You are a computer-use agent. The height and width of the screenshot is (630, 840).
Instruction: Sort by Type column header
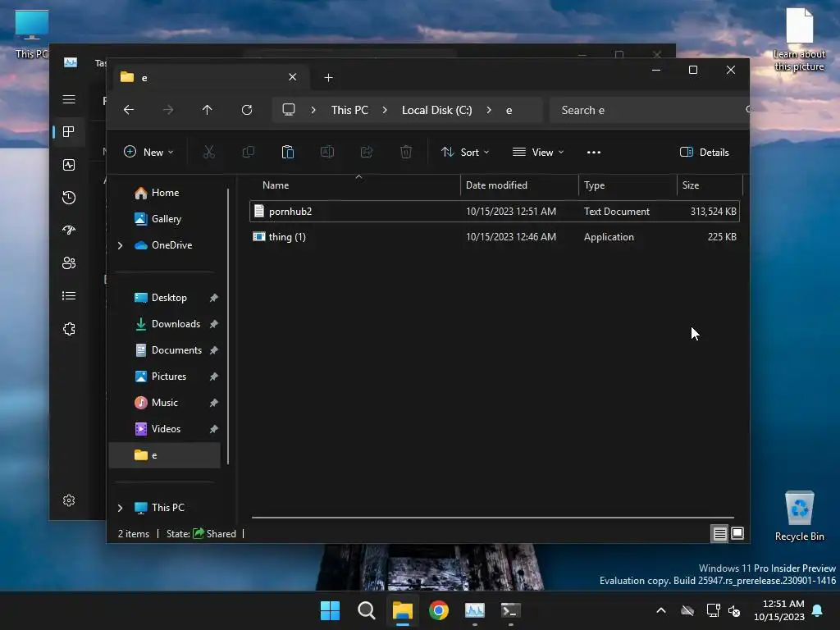pos(628,185)
